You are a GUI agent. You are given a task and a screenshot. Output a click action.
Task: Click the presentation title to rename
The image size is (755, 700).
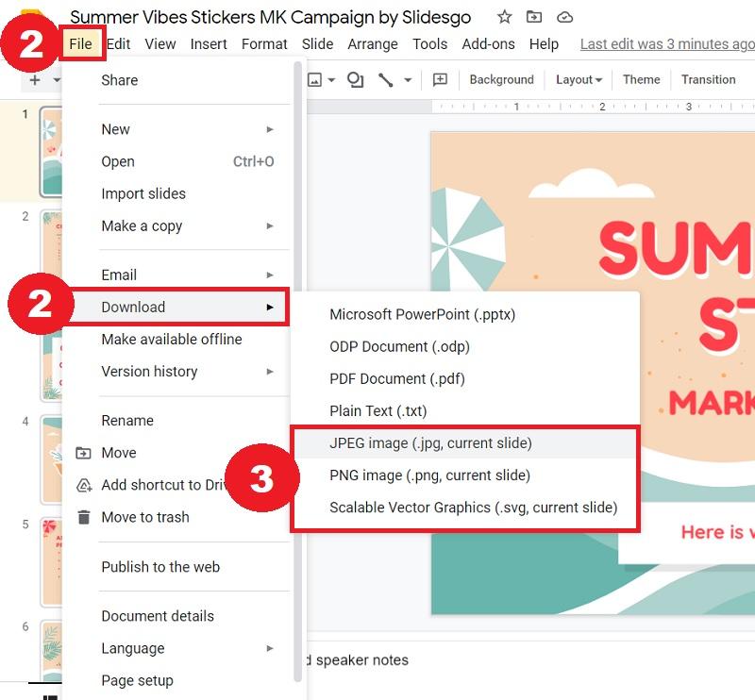pos(270,17)
